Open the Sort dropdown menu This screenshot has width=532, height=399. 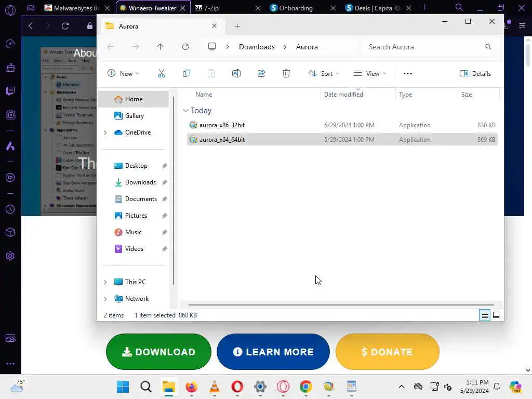(x=323, y=73)
